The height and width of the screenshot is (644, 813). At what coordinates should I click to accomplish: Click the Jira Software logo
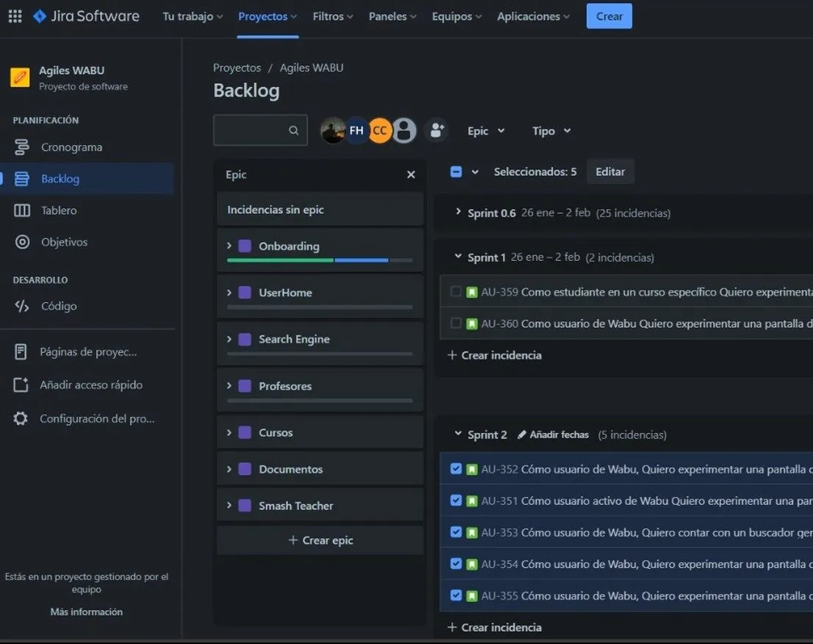86,16
